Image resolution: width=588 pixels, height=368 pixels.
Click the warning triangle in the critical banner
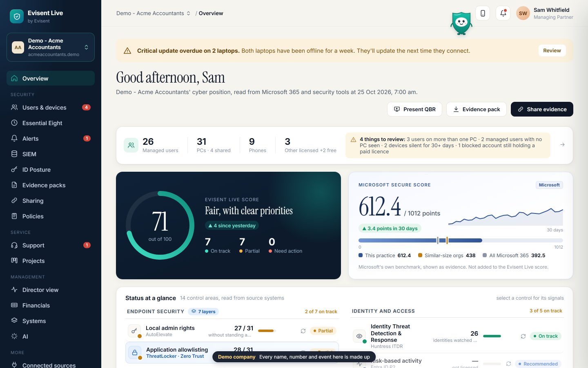(127, 51)
